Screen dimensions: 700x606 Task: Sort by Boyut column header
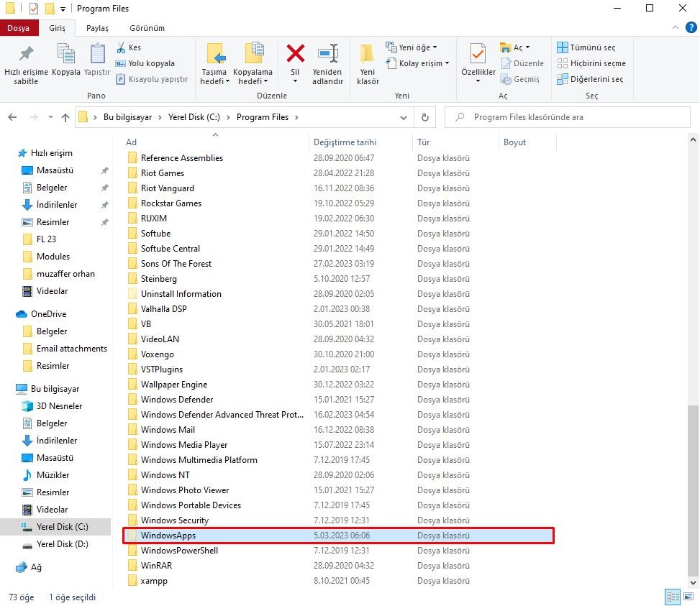click(527, 142)
